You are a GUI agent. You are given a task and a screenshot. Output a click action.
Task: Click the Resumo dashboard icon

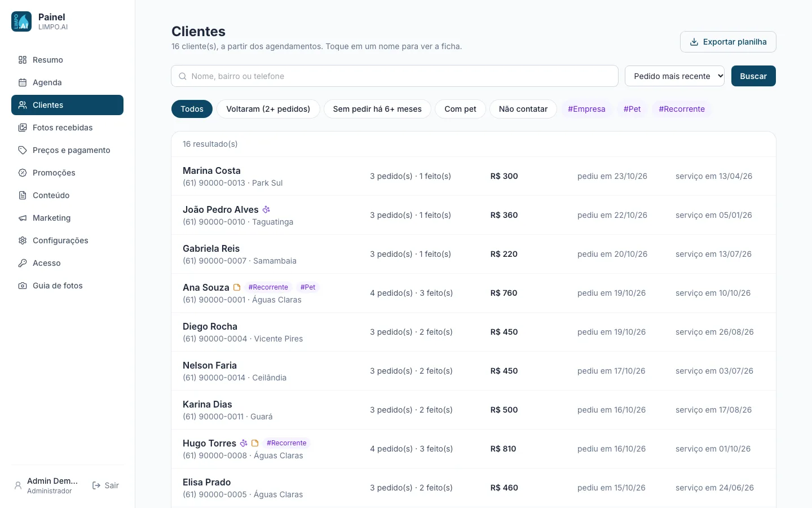[23, 60]
